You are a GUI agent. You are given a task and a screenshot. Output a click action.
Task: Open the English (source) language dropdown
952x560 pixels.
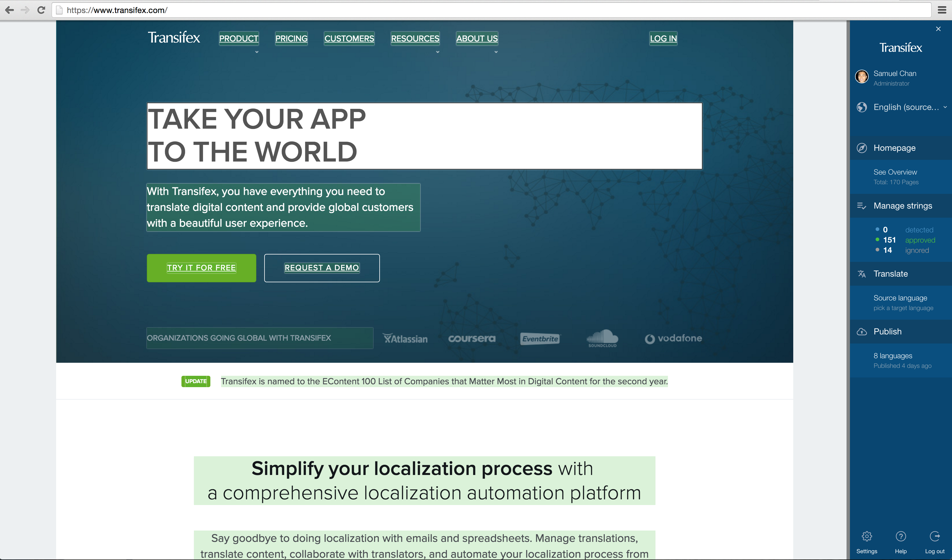910,107
